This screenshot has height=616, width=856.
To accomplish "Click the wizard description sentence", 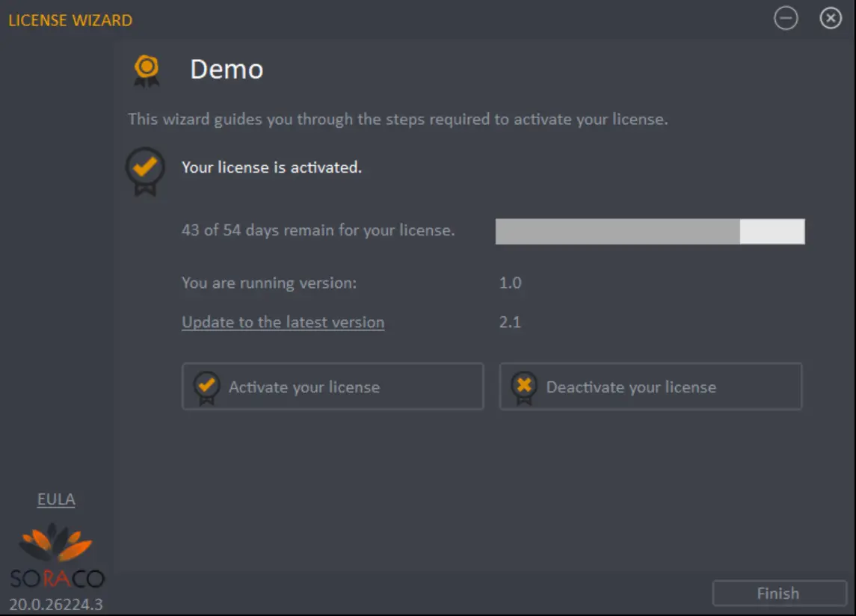I will (x=398, y=119).
